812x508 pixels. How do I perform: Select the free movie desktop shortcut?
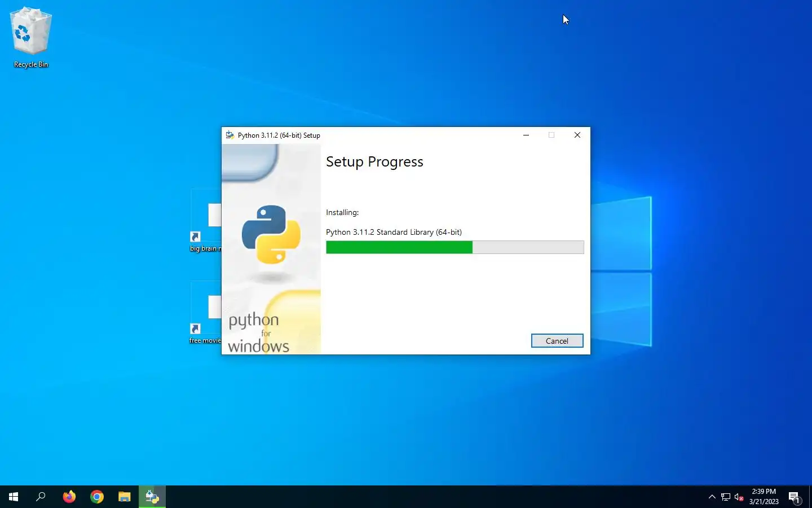pyautogui.click(x=206, y=313)
